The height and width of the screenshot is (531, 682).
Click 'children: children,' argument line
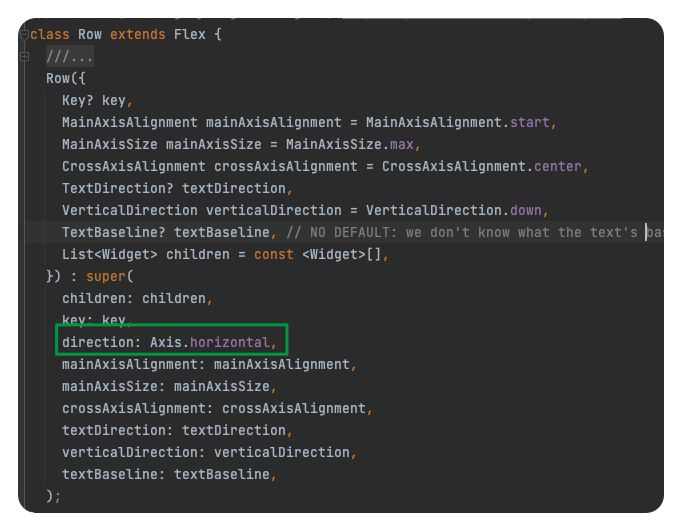[x=137, y=299]
